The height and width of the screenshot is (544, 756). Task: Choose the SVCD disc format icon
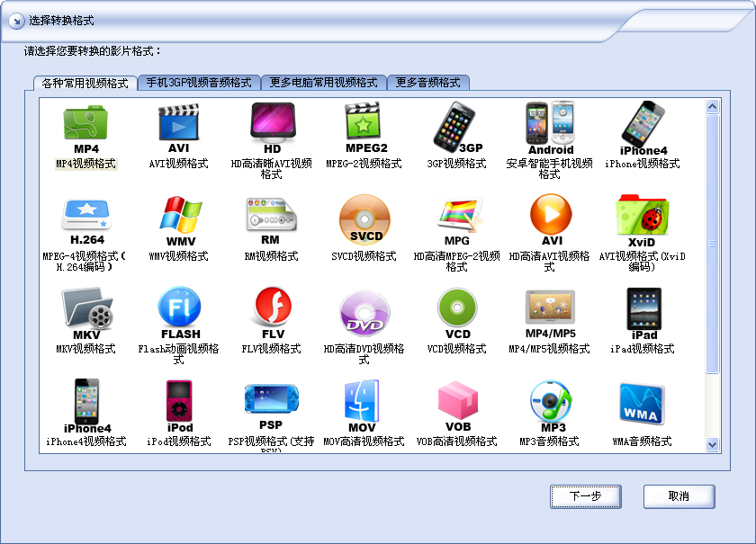(x=364, y=217)
